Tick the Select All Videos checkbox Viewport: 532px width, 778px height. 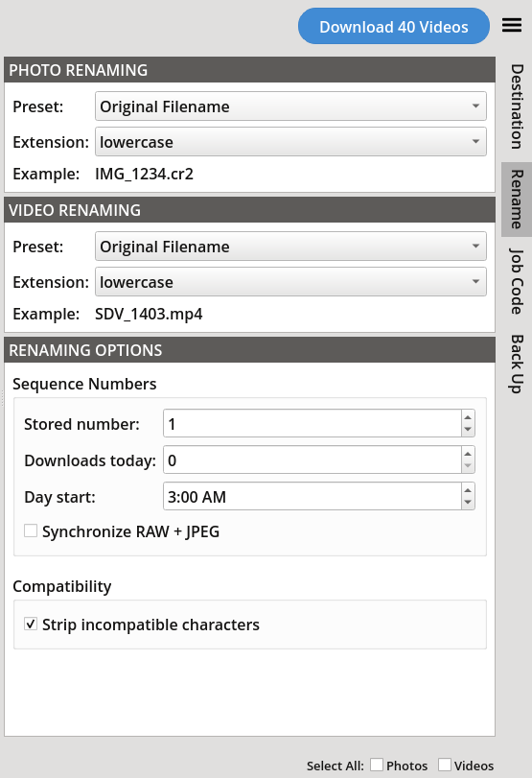tap(445, 765)
